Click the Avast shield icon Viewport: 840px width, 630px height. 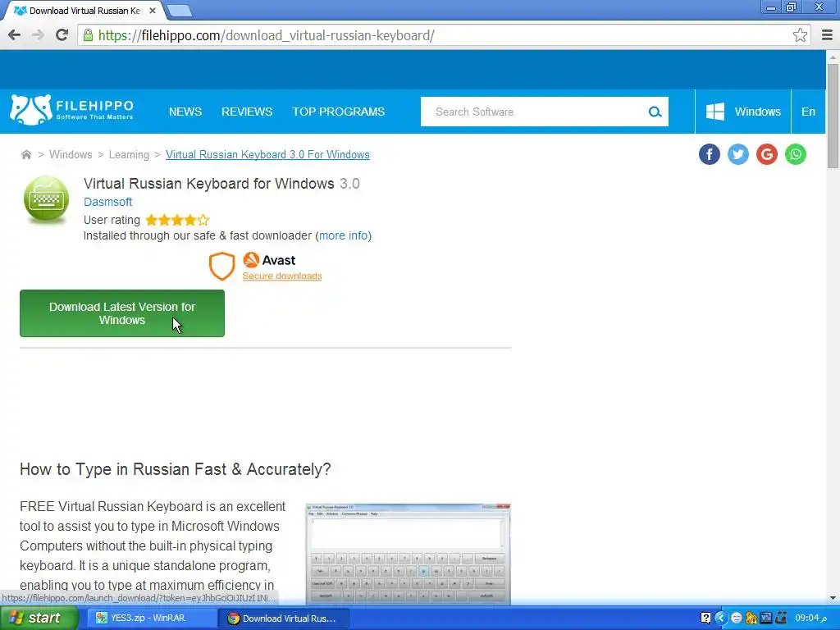[x=221, y=267]
